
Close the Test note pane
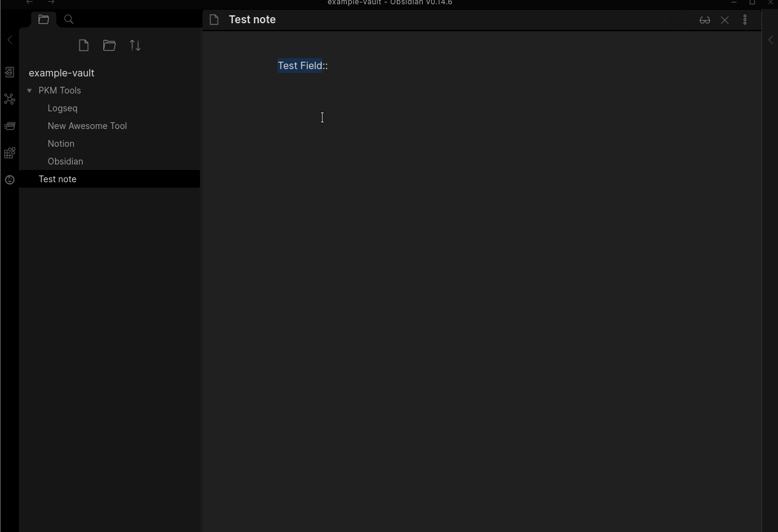(725, 20)
